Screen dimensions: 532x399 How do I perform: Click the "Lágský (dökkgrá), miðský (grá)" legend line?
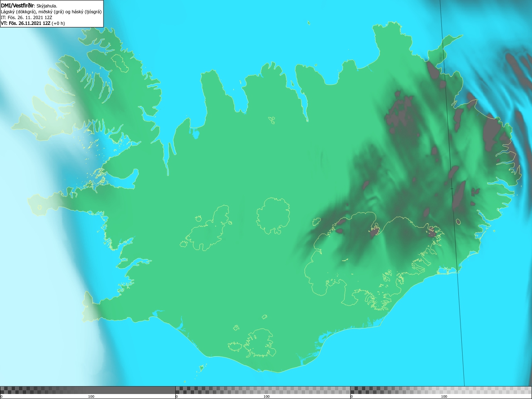(51, 12)
